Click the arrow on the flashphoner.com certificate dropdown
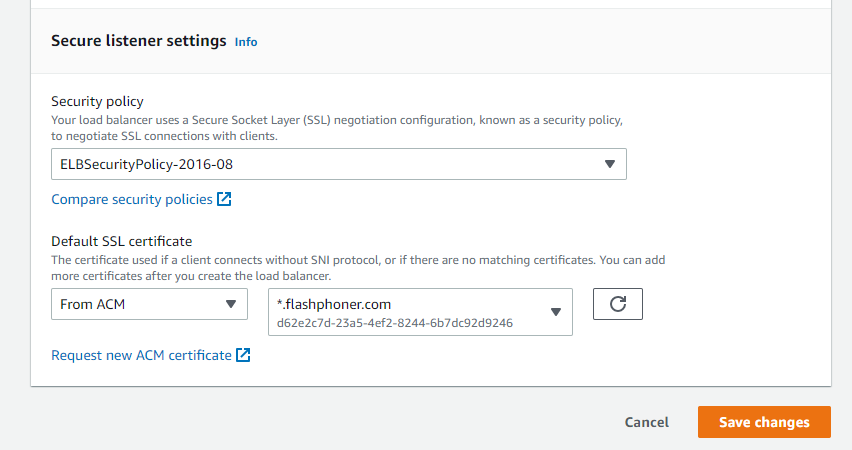The width and height of the screenshot is (852, 450). [556, 312]
